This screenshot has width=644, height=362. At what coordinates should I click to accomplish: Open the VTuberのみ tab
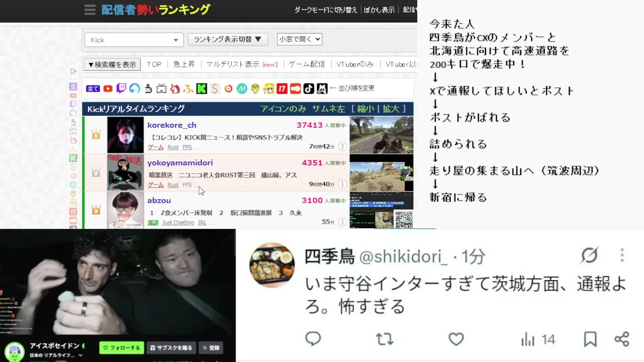tap(355, 64)
